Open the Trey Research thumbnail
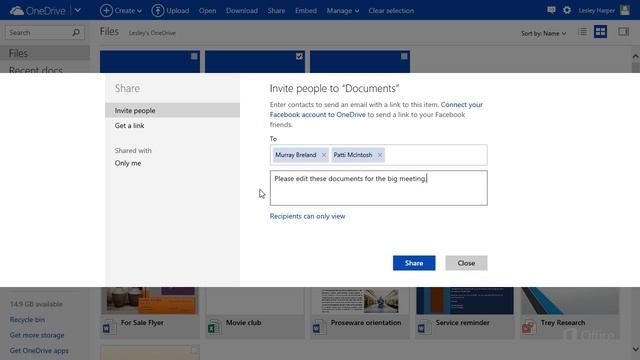Image resolution: width=640 pixels, height=360 pixels. [x=570, y=301]
